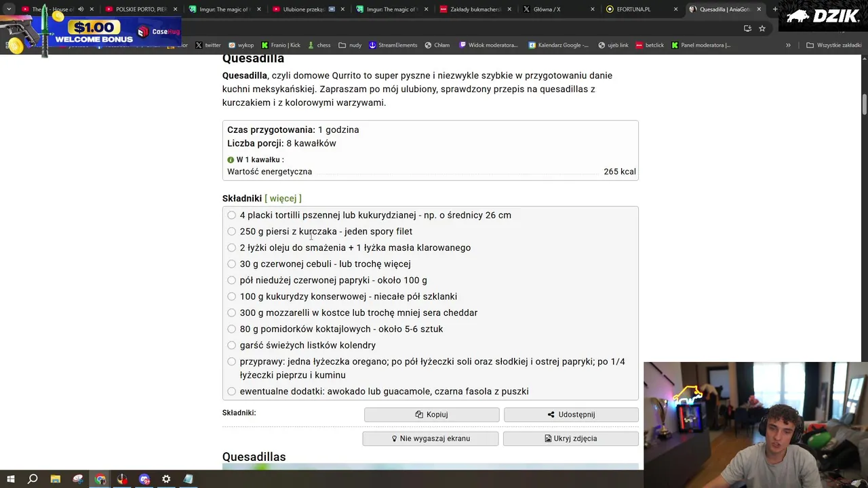Open the Wszystkie zakładki folder
Image resolution: width=868 pixels, height=488 pixels.
(x=834, y=45)
